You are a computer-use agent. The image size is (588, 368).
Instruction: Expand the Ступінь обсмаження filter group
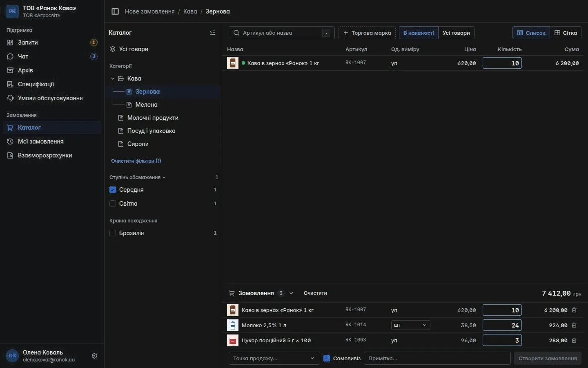pos(138,177)
